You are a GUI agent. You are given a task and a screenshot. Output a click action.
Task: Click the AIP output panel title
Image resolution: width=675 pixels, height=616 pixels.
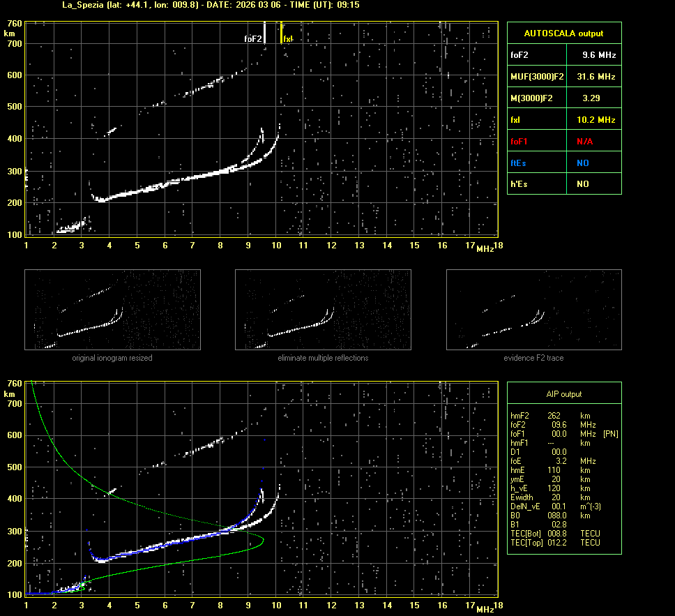click(563, 394)
